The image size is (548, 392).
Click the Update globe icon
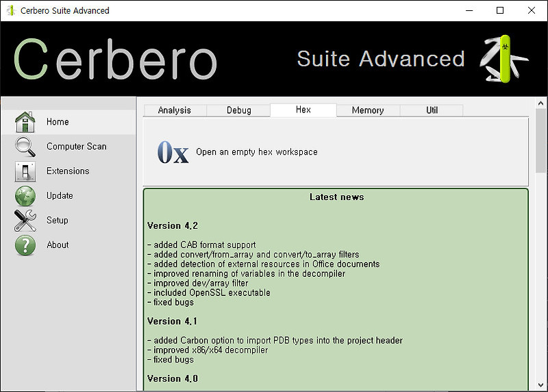[25, 196]
